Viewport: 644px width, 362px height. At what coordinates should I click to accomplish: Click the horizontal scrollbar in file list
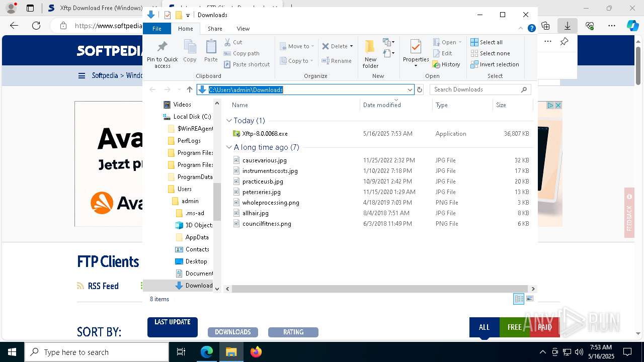coord(381,289)
